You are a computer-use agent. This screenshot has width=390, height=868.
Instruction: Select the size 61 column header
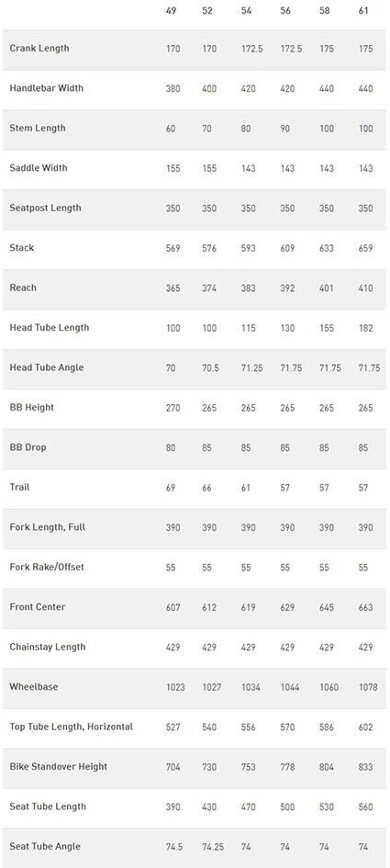364,10
